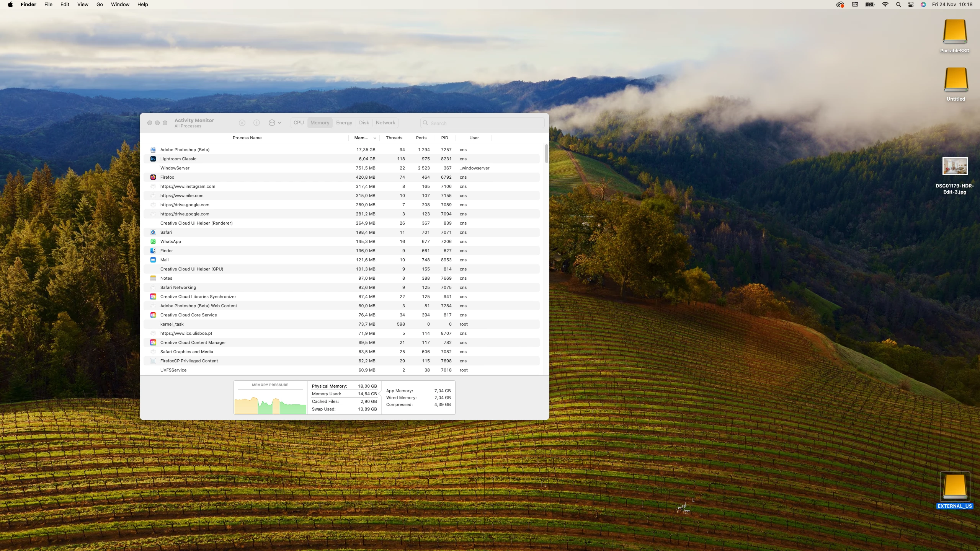Select the WhatsApp process icon

(x=153, y=241)
